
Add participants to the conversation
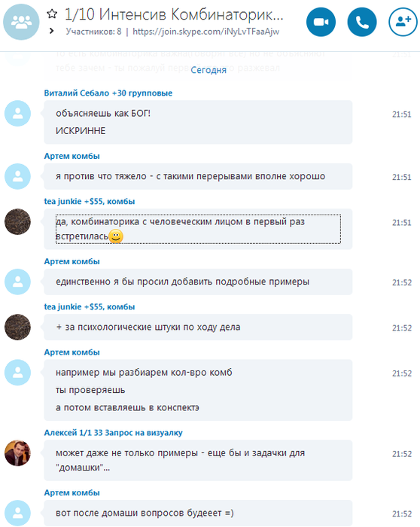(x=403, y=22)
